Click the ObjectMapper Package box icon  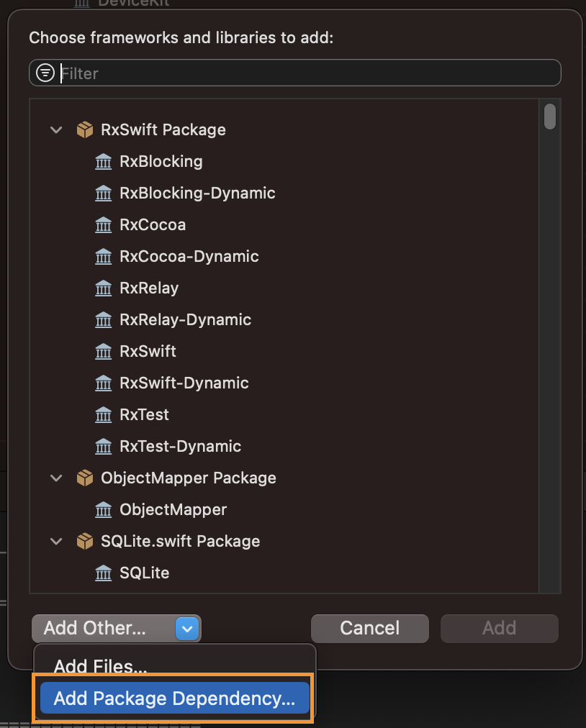84,478
